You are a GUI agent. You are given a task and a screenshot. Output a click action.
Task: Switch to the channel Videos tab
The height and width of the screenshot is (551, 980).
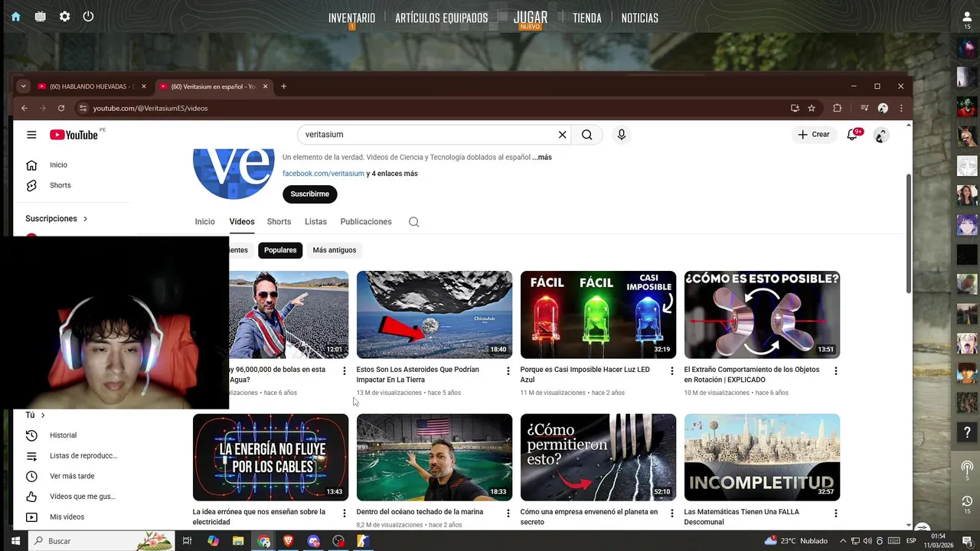[x=242, y=222]
